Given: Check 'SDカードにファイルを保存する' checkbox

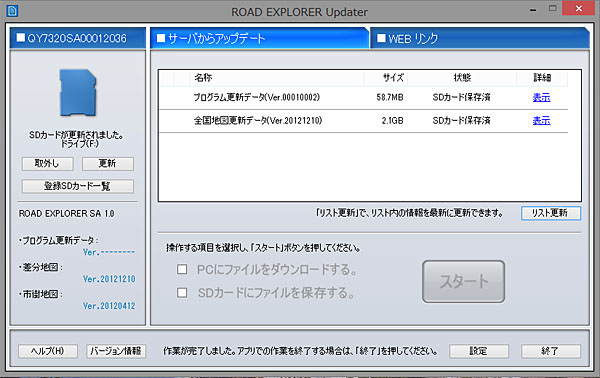Looking at the screenshot, I should 182,293.
